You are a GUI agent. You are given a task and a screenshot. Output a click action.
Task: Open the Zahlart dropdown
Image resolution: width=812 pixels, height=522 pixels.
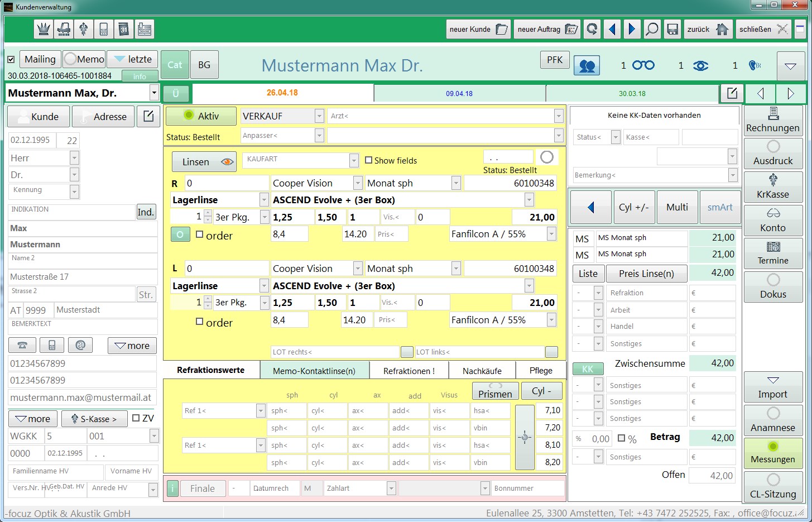coord(391,489)
